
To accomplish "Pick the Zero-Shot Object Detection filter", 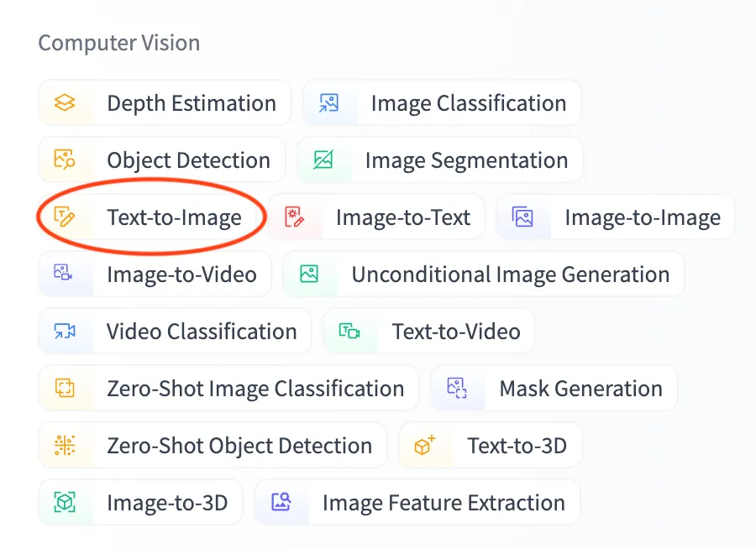I will pyautogui.click(x=239, y=446).
